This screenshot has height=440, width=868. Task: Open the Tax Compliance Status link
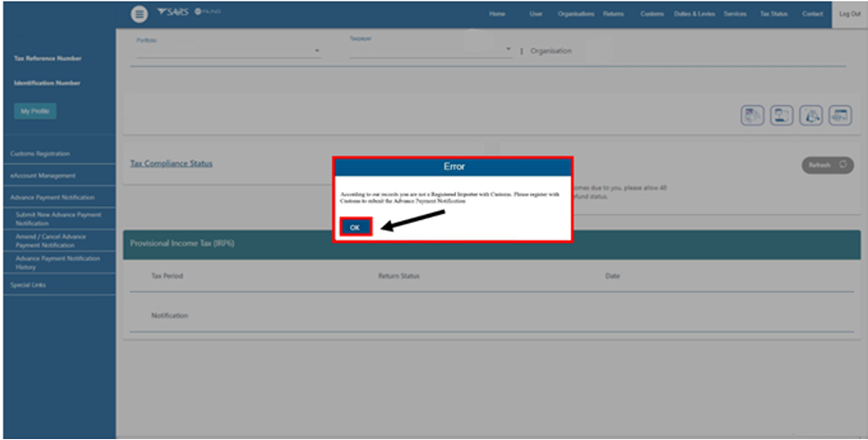pos(171,164)
